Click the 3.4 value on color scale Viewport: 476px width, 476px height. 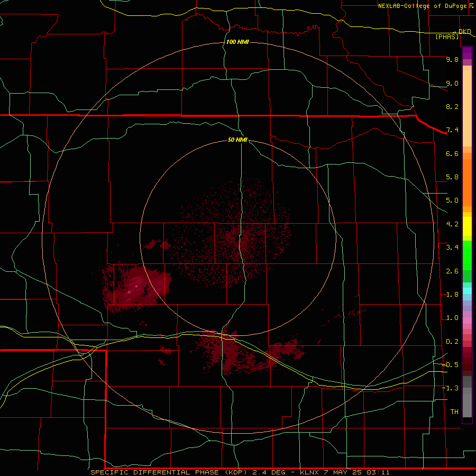tap(452, 248)
